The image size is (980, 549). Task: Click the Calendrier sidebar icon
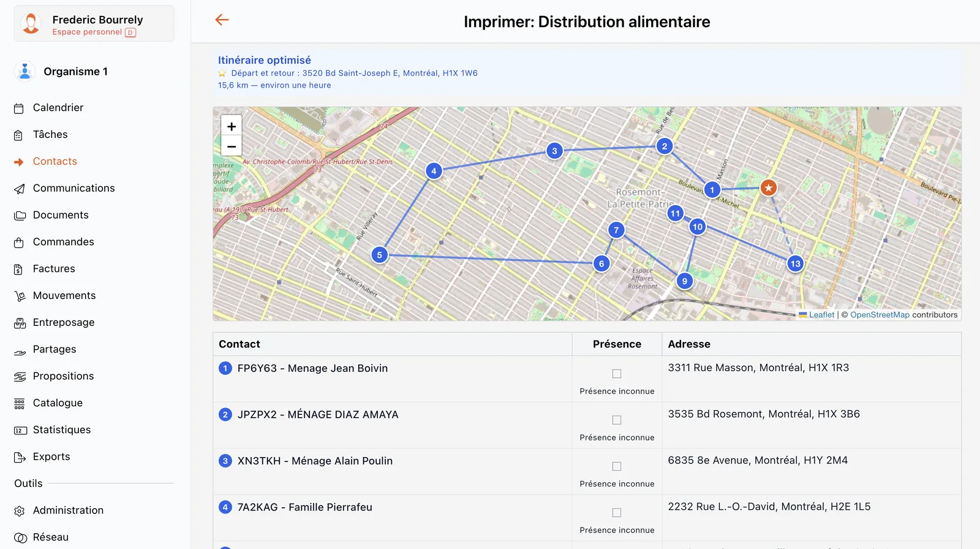tap(19, 108)
